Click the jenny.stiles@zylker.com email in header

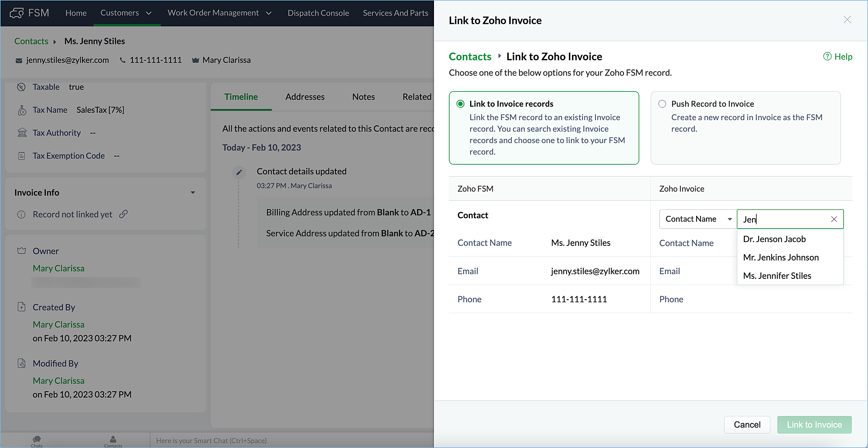click(67, 60)
